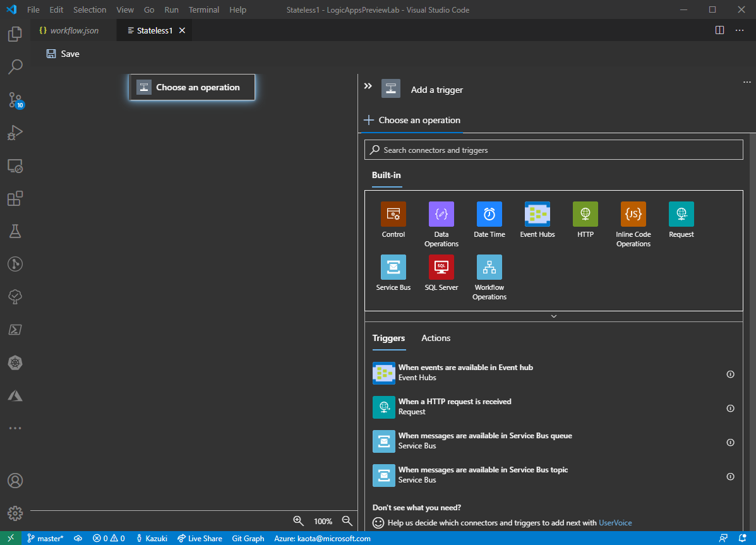Open the Run menu
756x545 pixels.
pyautogui.click(x=171, y=9)
